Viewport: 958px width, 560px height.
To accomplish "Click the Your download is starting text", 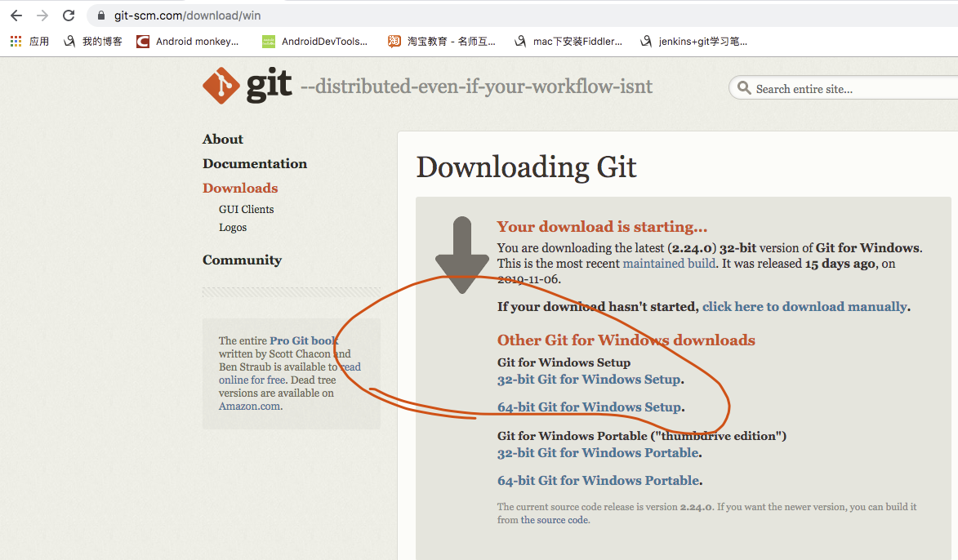I will click(602, 227).
